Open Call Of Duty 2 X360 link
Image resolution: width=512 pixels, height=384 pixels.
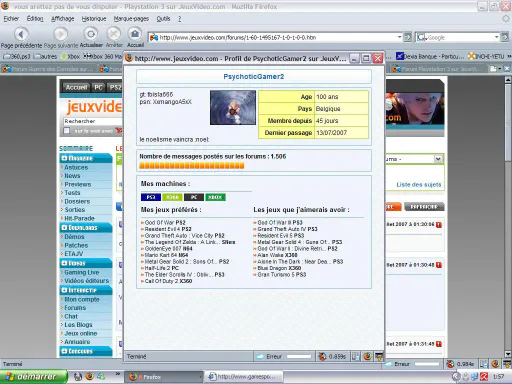point(168,281)
